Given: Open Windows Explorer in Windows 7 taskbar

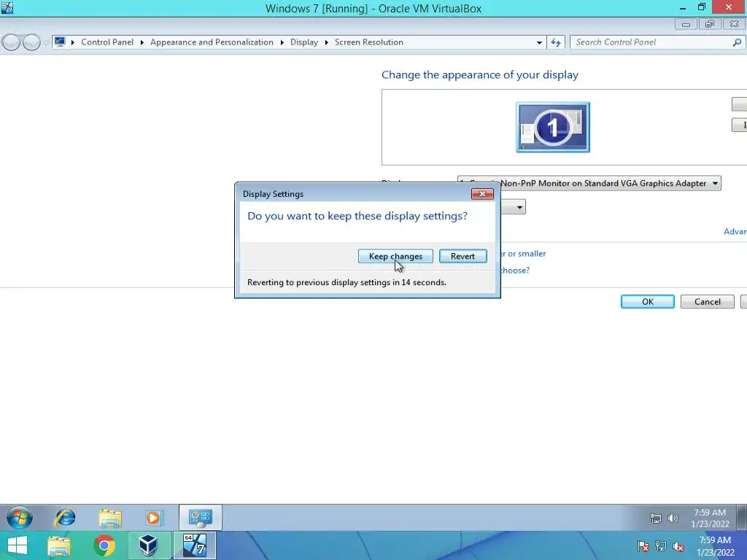Looking at the screenshot, I should 110,518.
